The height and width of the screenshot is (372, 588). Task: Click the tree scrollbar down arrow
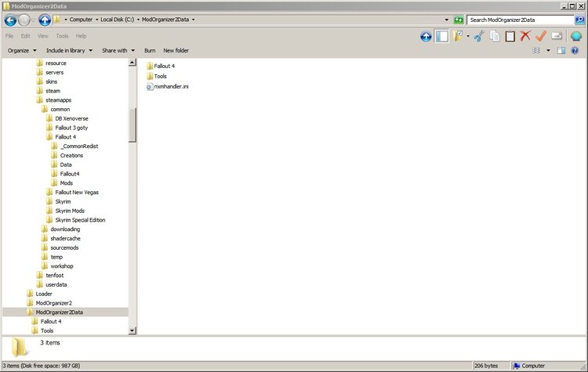(x=132, y=330)
